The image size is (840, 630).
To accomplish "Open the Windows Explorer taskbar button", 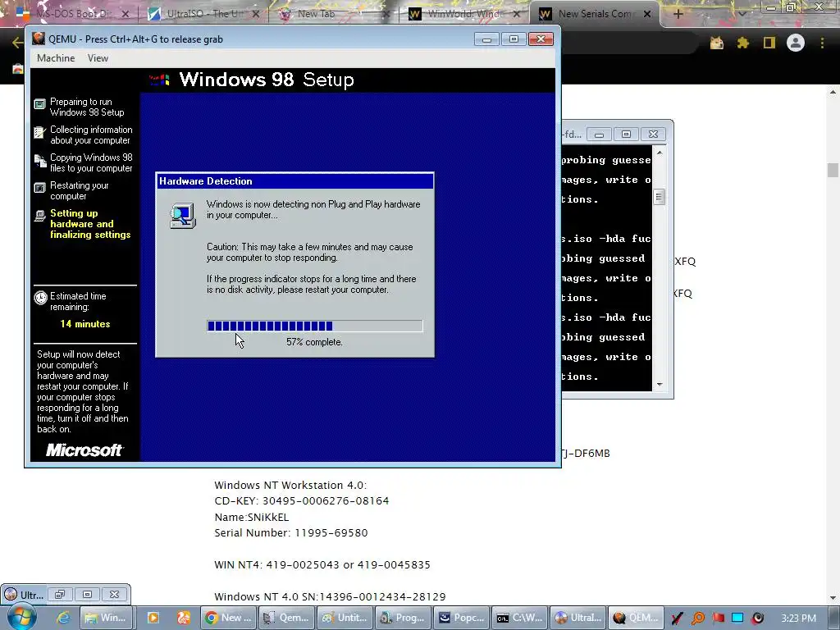I will coord(107,618).
